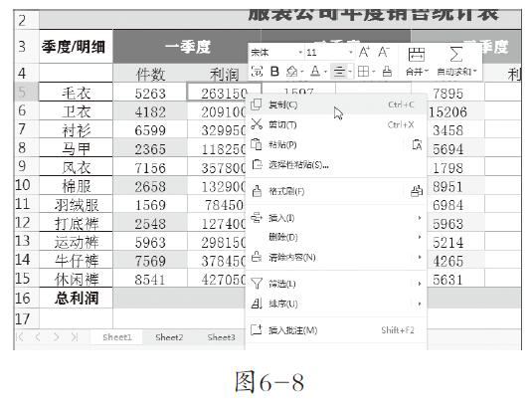Click the font color (A) swatch button
532x409 pixels.
(x=315, y=72)
